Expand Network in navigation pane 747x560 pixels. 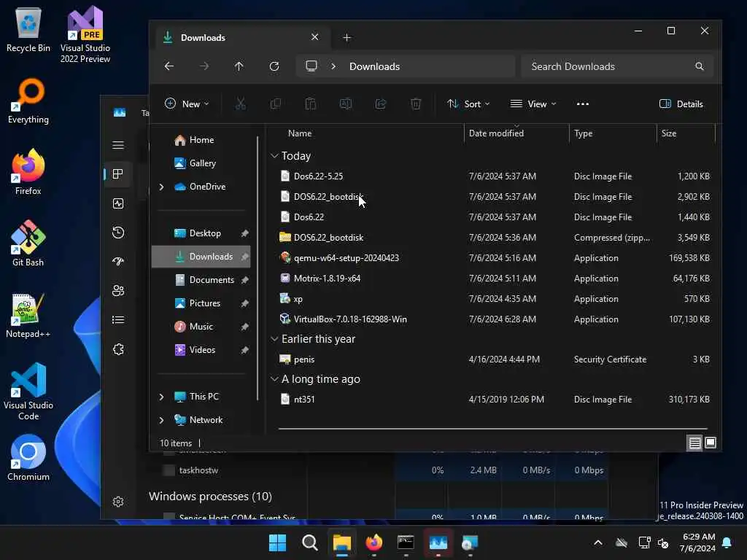(x=161, y=420)
